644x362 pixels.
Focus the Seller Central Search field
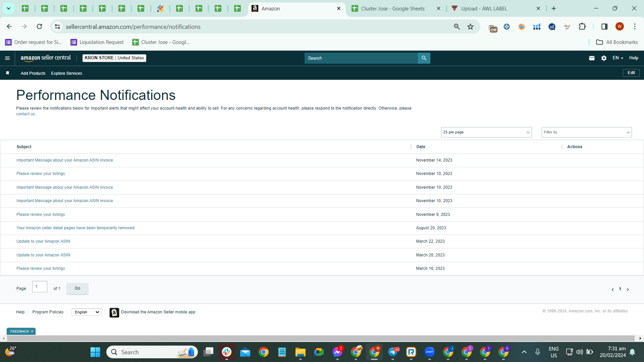click(x=361, y=58)
